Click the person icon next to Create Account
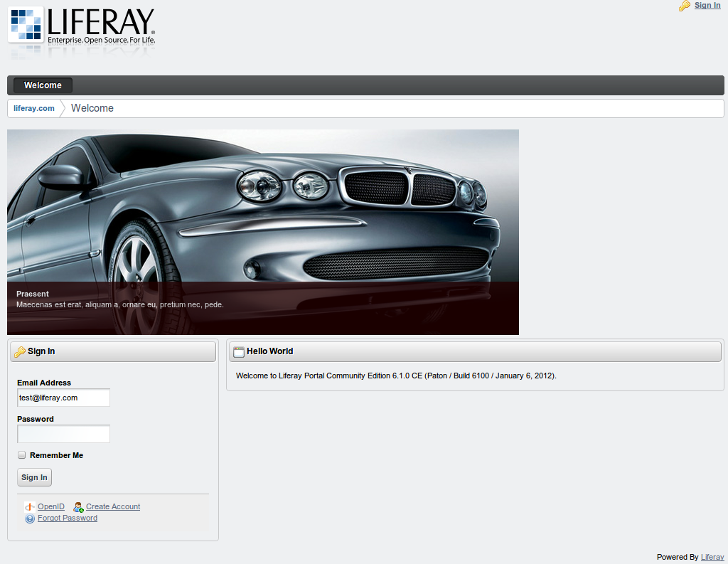Screen dimensions: 728x564 pyautogui.click(x=78, y=506)
